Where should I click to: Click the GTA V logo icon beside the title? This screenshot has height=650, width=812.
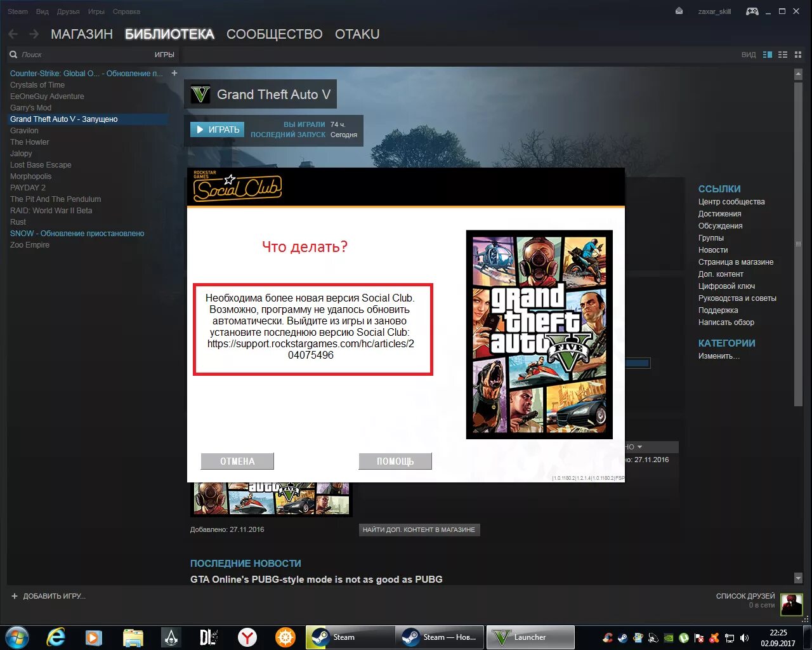coord(200,95)
